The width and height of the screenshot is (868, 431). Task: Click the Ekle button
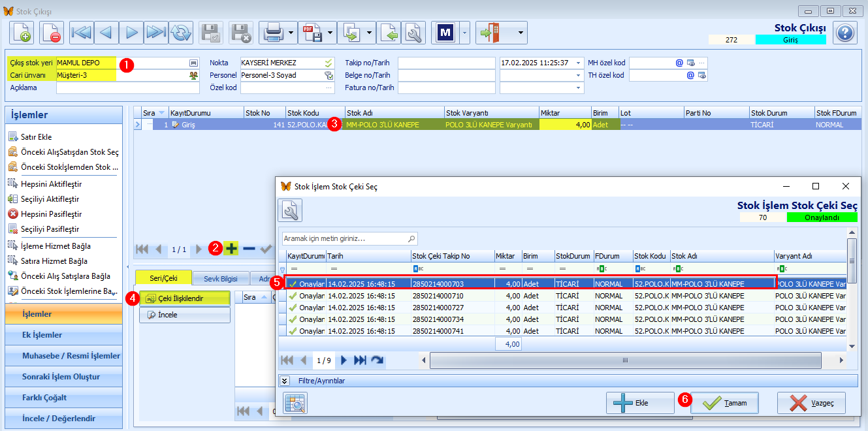pos(640,403)
